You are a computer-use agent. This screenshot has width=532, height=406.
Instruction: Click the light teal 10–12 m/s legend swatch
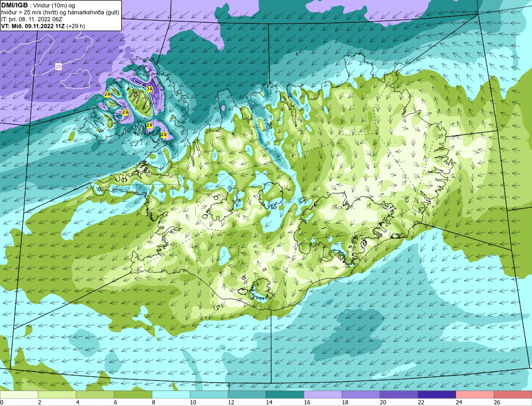(209, 394)
